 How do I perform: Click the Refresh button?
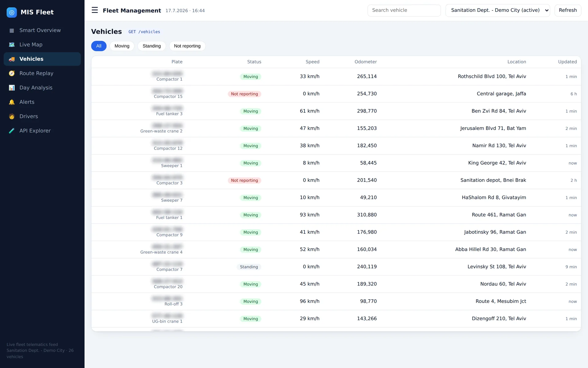coord(568,10)
